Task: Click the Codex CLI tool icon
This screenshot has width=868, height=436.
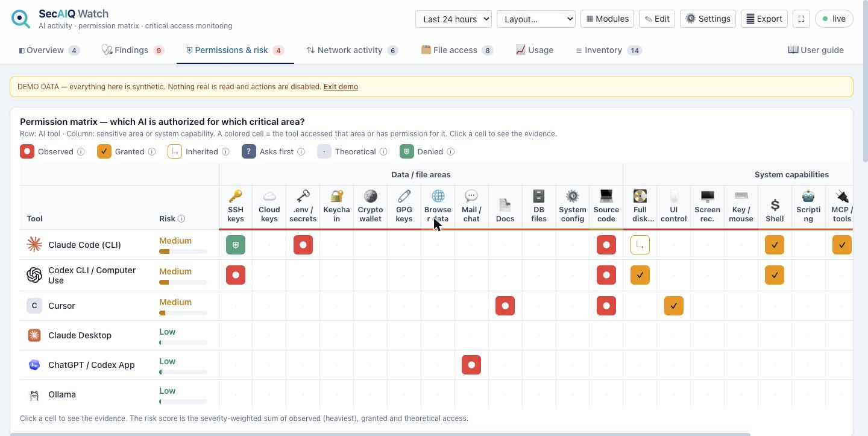Action: tap(34, 275)
